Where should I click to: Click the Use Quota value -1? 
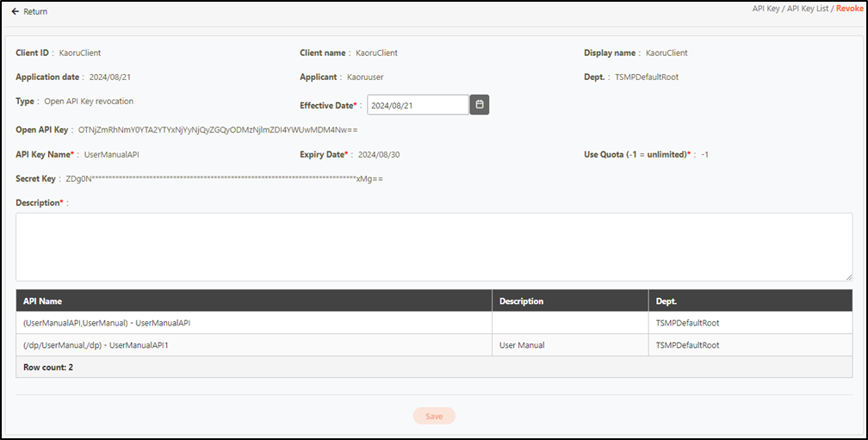click(704, 155)
